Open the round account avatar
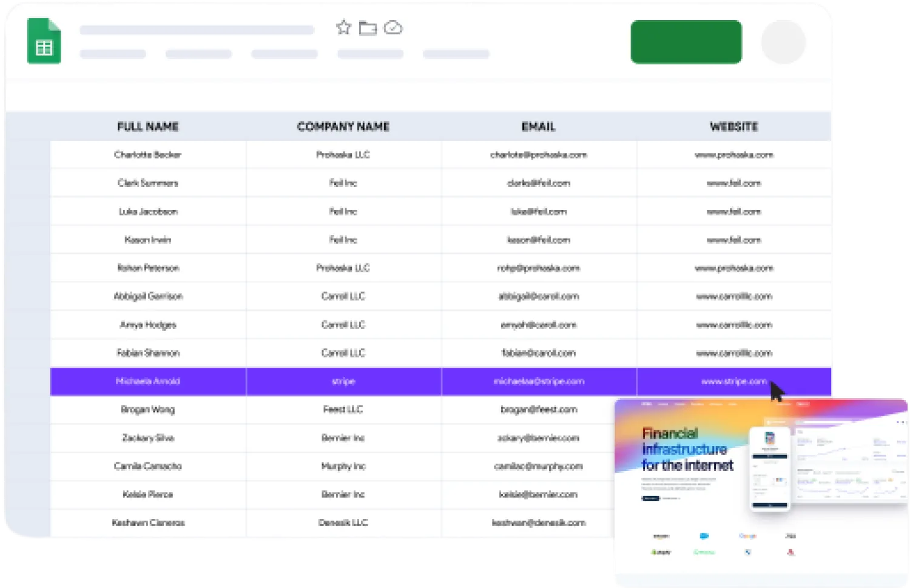This screenshot has height=588, width=910. (783, 42)
